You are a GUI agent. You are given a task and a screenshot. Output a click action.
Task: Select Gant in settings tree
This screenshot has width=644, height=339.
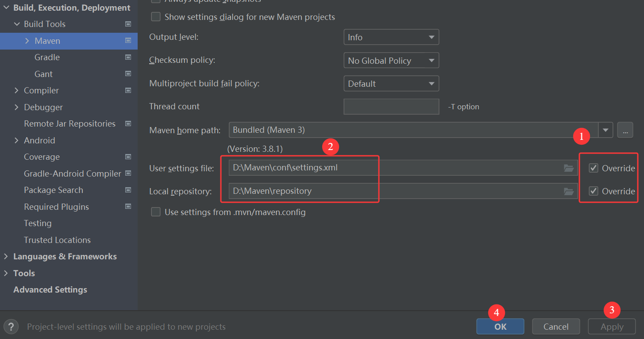tap(43, 74)
